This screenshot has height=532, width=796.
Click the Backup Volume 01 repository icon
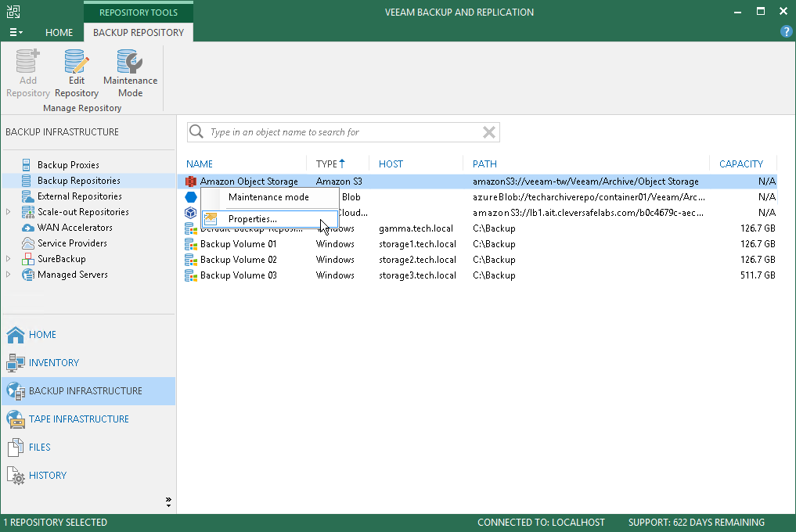[191, 244]
